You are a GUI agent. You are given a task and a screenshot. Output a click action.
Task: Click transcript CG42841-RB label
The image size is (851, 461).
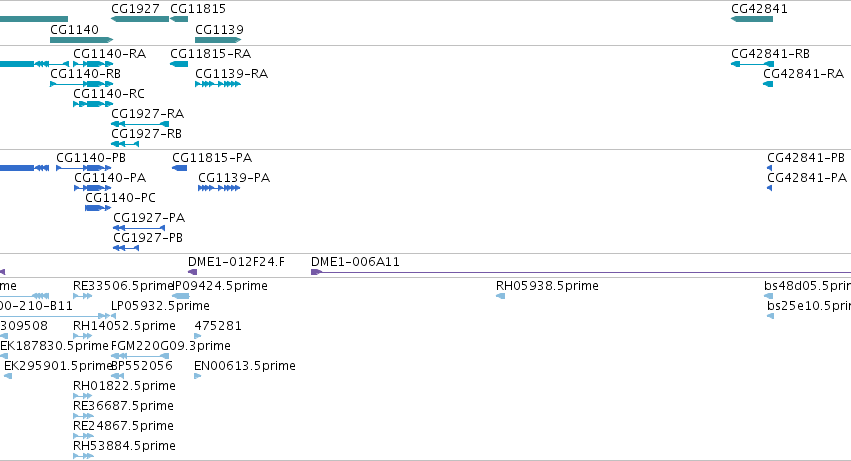pyautogui.click(x=771, y=54)
